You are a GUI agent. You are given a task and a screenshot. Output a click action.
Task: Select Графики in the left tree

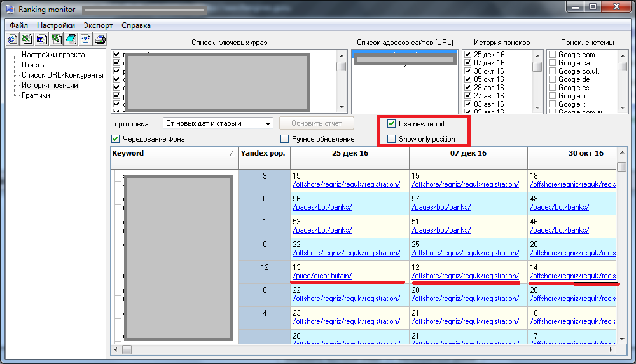tap(36, 95)
